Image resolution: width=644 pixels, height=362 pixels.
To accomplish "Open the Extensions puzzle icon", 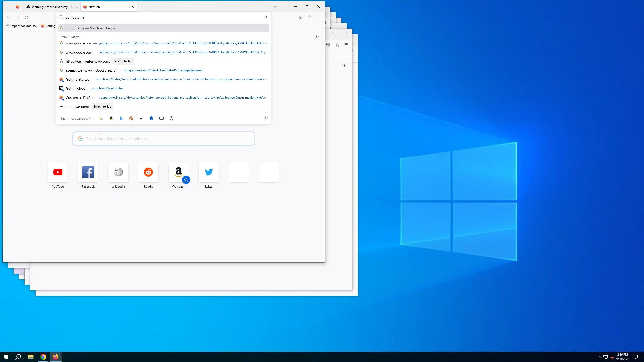I will click(309, 17).
